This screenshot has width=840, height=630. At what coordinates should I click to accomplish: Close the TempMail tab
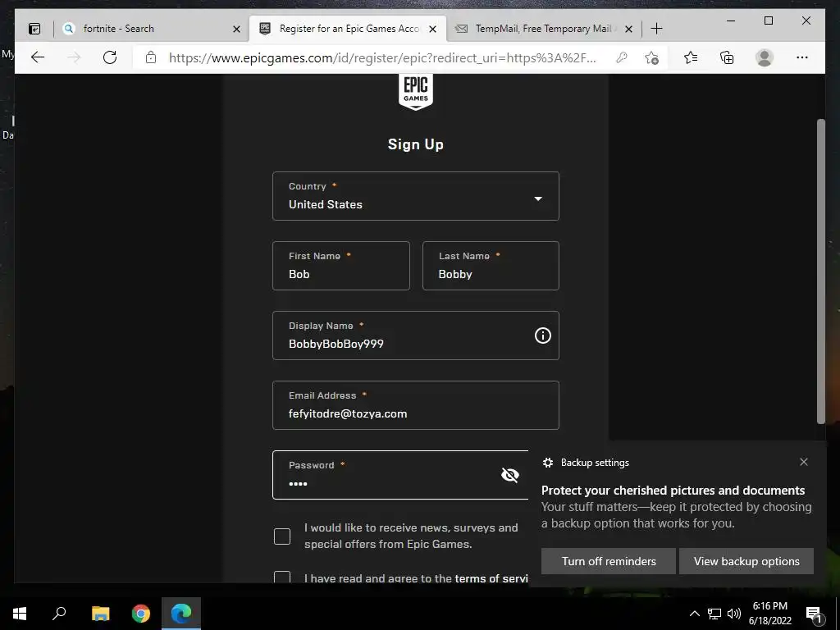pyautogui.click(x=629, y=29)
